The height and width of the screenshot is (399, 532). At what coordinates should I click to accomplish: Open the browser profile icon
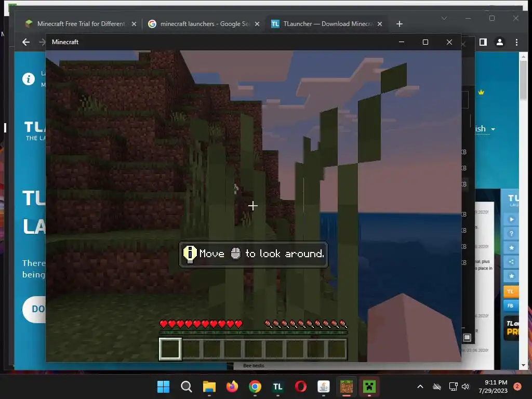[500, 42]
